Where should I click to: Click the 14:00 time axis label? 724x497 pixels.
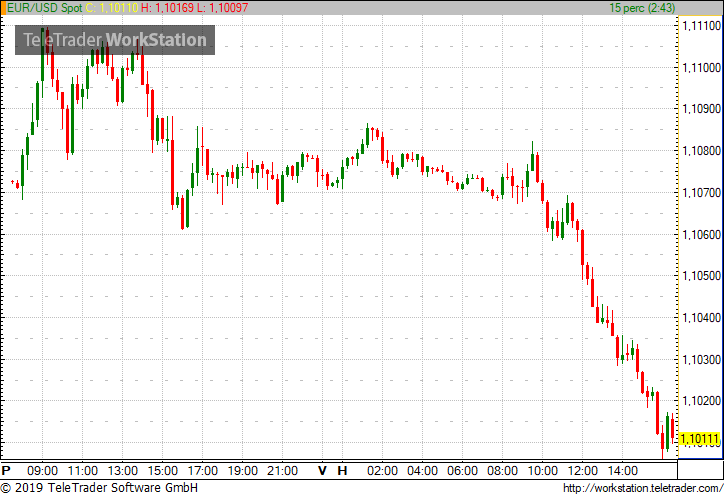(x=622, y=471)
